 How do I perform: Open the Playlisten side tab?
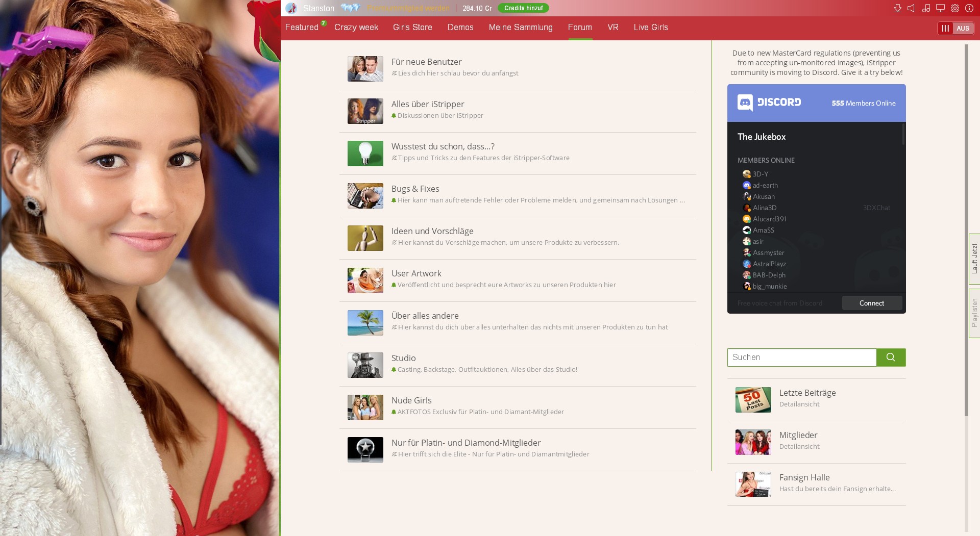tap(974, 313)
